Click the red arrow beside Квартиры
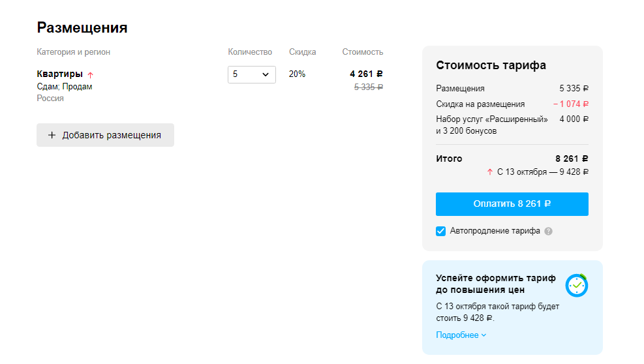The image size is (644, 364). pyautogui.click(x=91, y=75)
